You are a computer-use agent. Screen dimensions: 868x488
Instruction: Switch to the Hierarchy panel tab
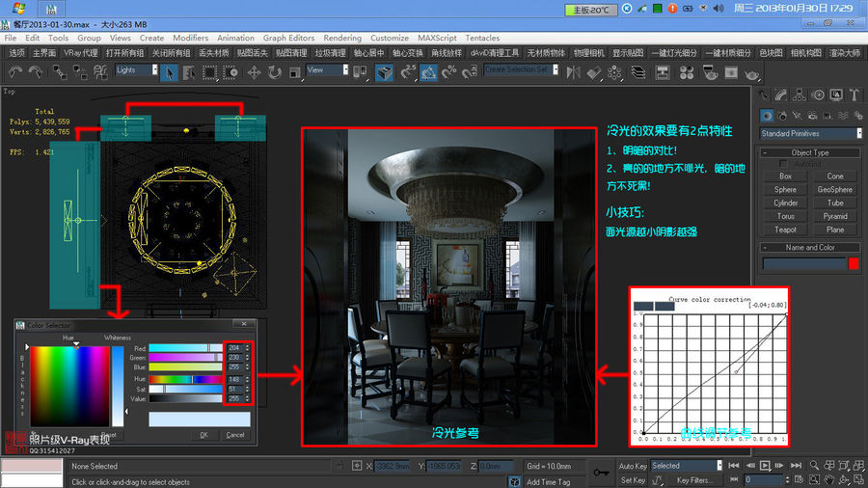(x=799, y=95)
